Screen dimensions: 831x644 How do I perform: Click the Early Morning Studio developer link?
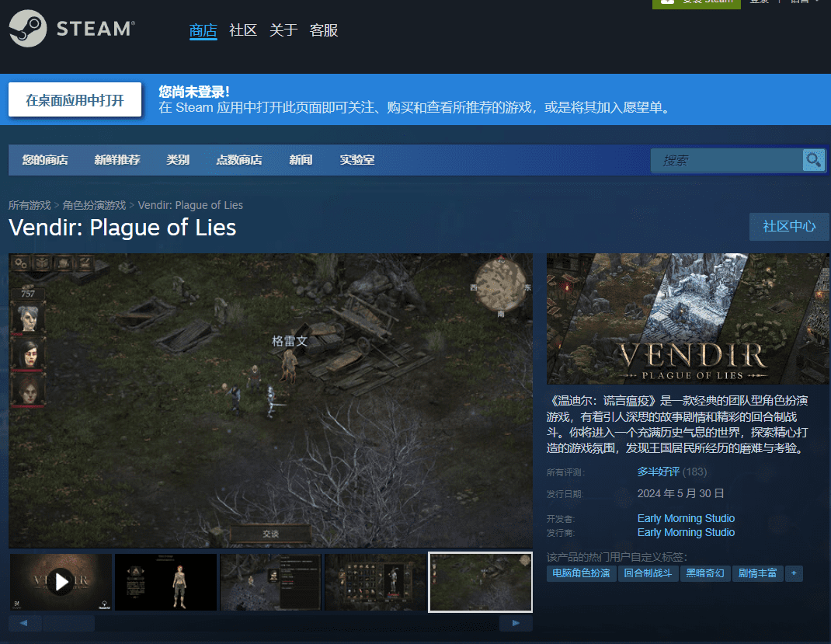click(685, 518)
